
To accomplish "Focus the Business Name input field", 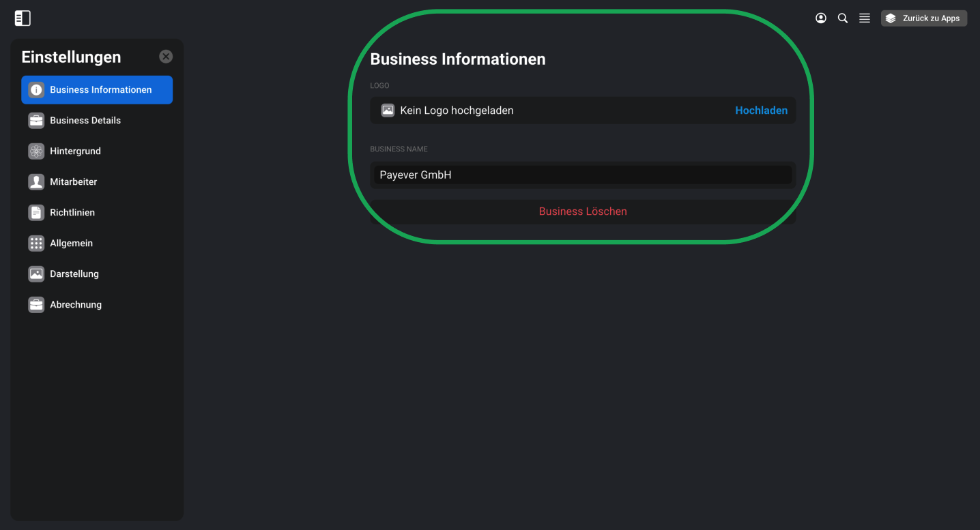I will tap(583, 175).
